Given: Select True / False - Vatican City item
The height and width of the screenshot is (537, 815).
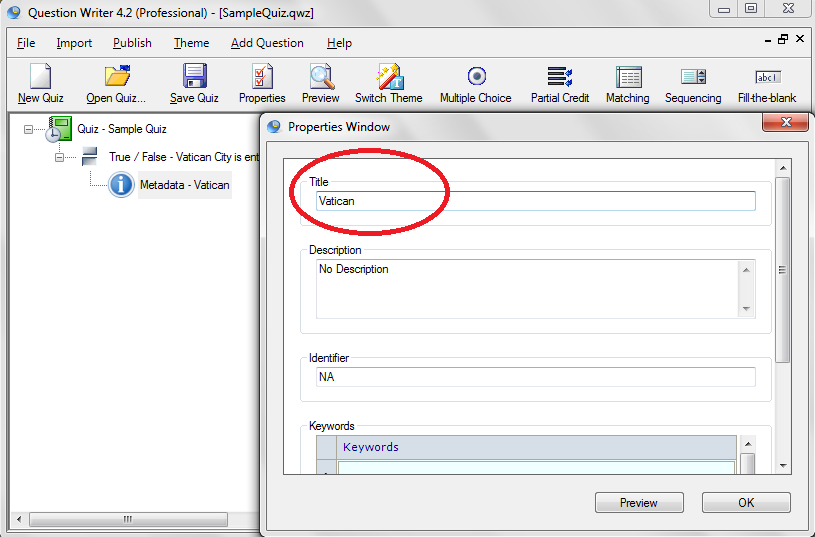Looking at the screenshot, I should pyautogui.click(x=184, y=157).
